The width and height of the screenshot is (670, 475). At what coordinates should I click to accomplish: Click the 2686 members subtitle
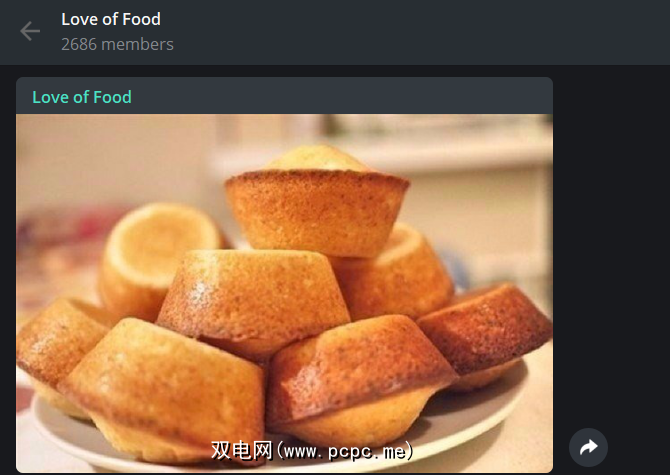click(x=118, y=44)
